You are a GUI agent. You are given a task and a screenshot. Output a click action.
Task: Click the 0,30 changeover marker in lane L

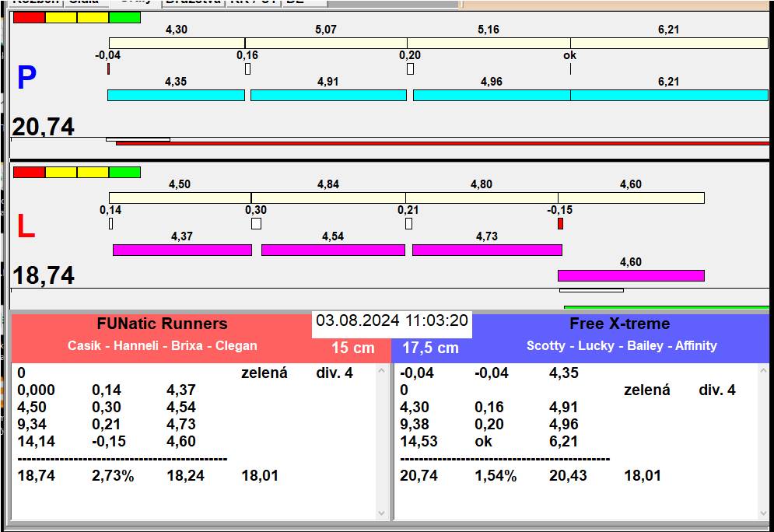point(256,224)
